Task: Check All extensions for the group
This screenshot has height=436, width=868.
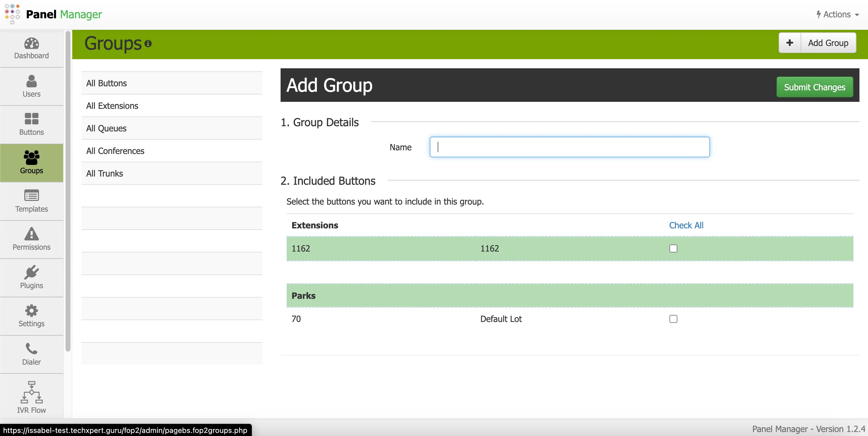Action: click(686, 225)
